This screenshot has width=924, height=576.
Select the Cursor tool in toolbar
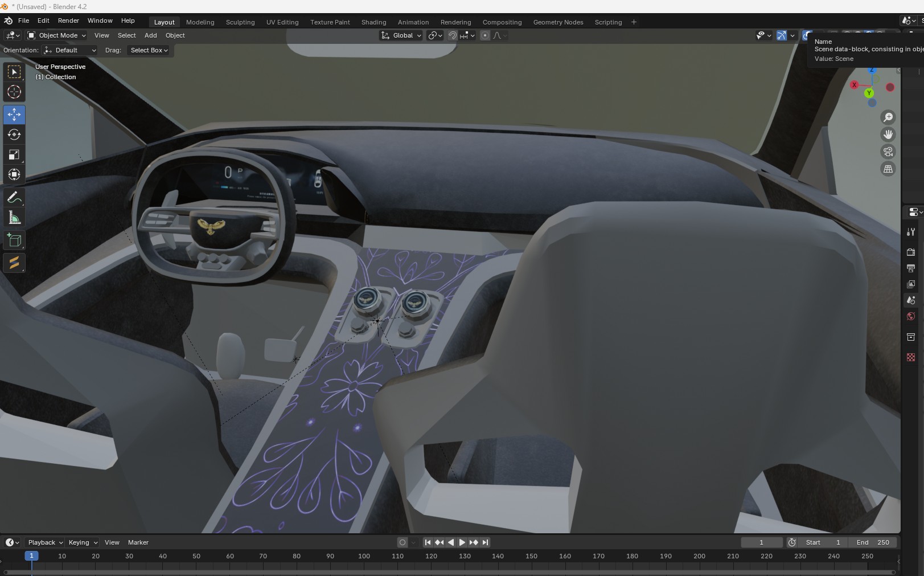click(14, 92)
